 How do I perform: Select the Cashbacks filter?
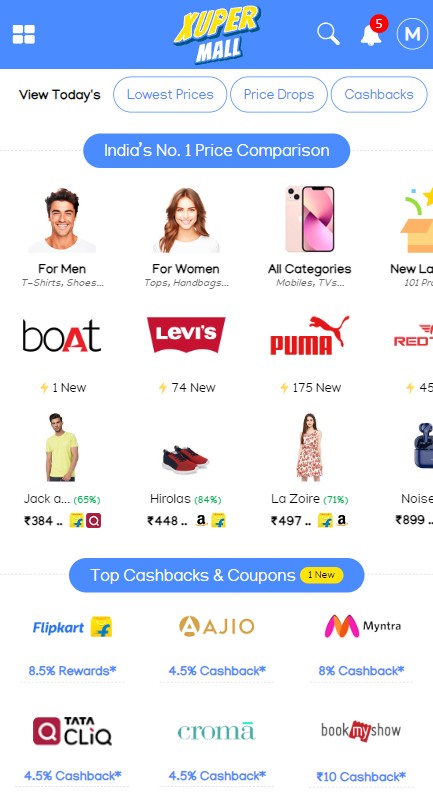pos(379,94)
